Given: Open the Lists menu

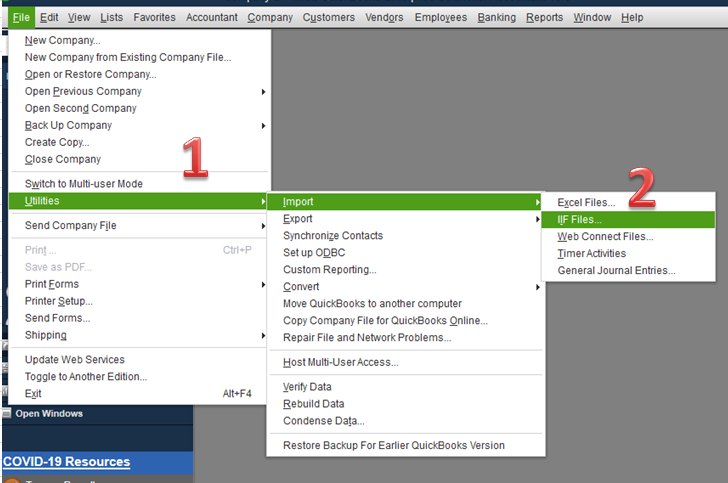Looking at the screenshot, I should pyautogui.click(x=111, y=18).
